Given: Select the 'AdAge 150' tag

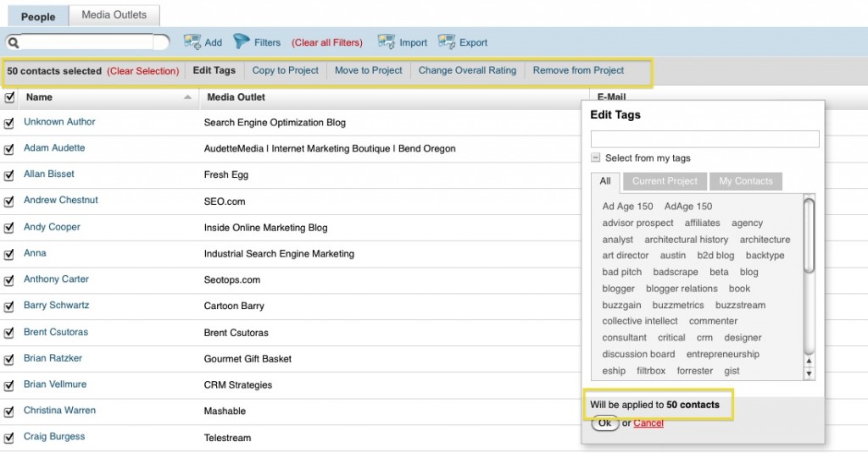Looking at the screenshot, I should click(688, 207).
